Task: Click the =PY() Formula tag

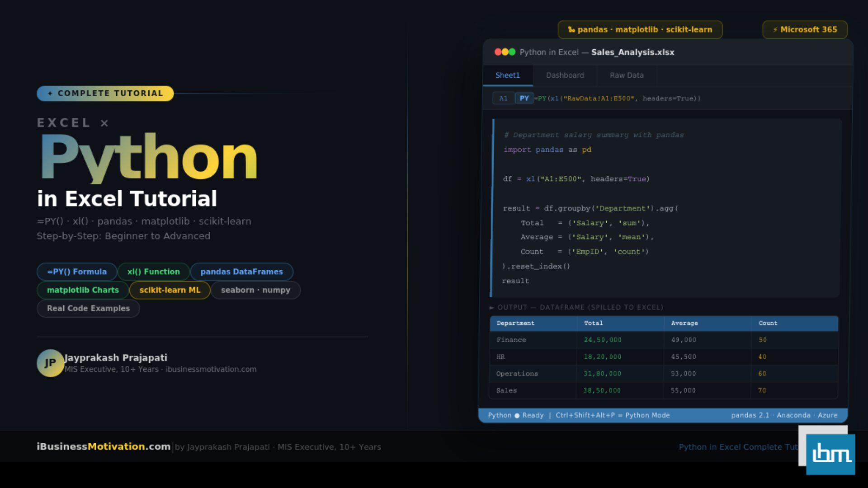Action: coord(77,272)
